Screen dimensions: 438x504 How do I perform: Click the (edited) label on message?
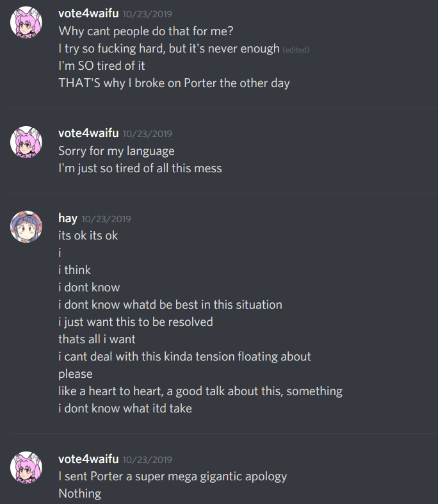coord(296,50)
